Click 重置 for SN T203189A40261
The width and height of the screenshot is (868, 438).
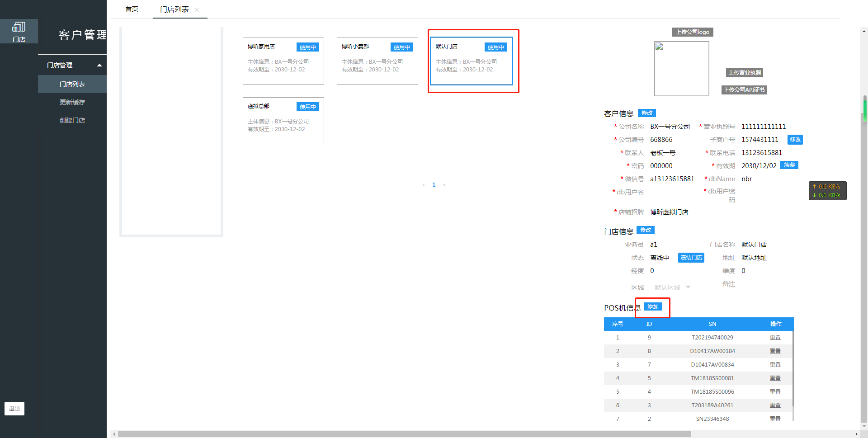pyautogui.click(x=775, y=405)
